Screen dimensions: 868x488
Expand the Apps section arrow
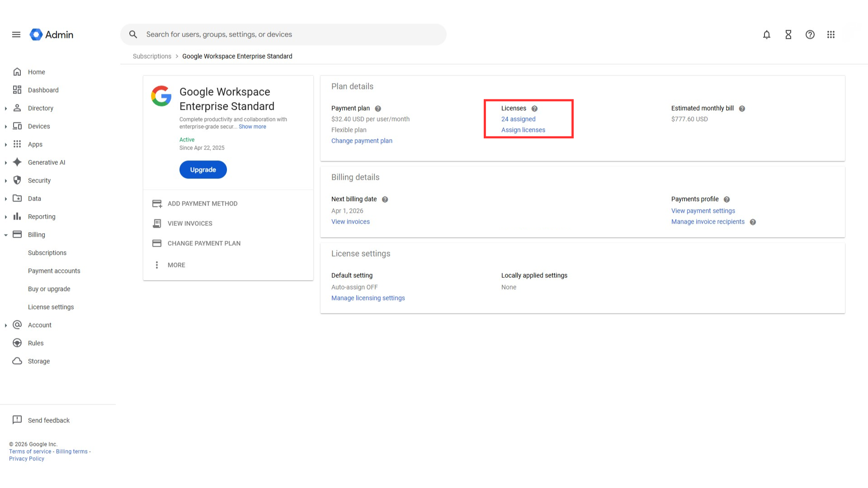[5, 145]
